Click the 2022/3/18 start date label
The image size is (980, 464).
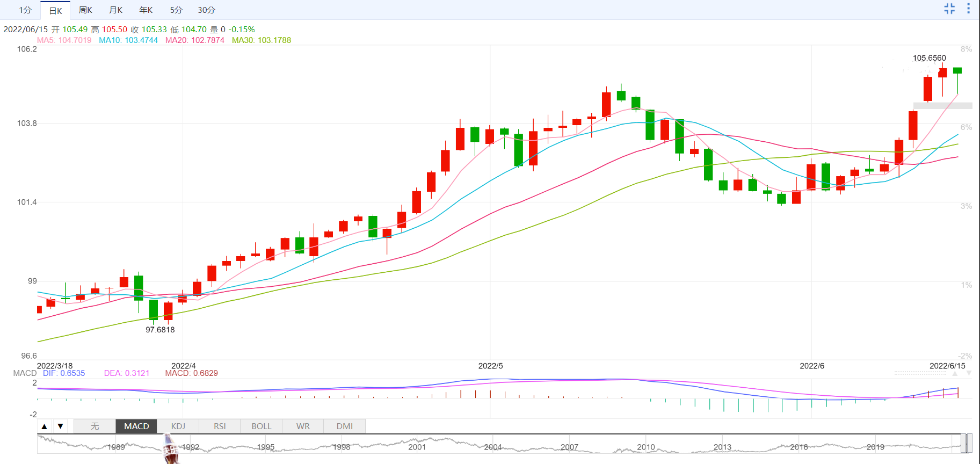coord(55,366)
